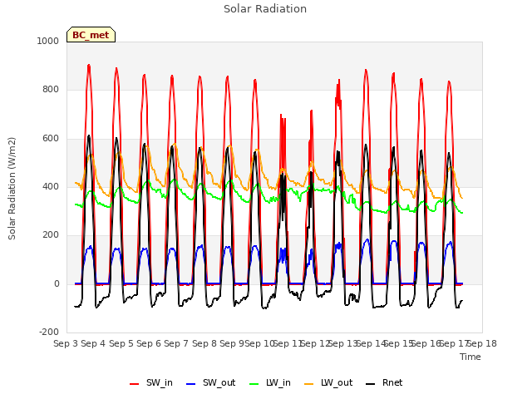532x399 pixels.
Task: Click the orange LW_out legend swatch
Action: coord(309,384)
